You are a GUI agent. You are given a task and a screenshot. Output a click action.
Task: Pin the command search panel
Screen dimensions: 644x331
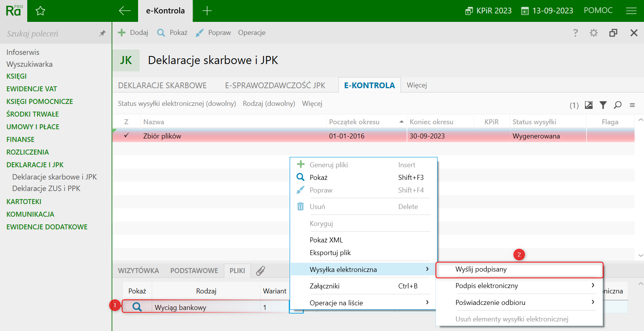point(102,33)
